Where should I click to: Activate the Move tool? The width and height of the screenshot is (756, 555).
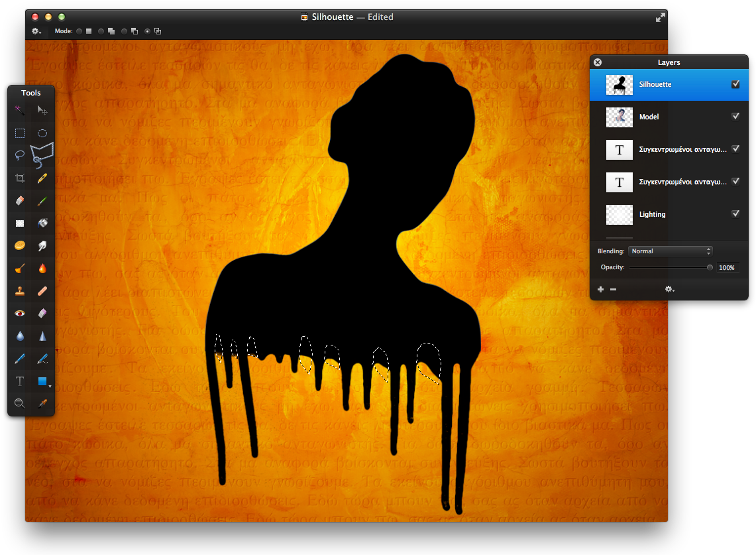tap(42, 110)
